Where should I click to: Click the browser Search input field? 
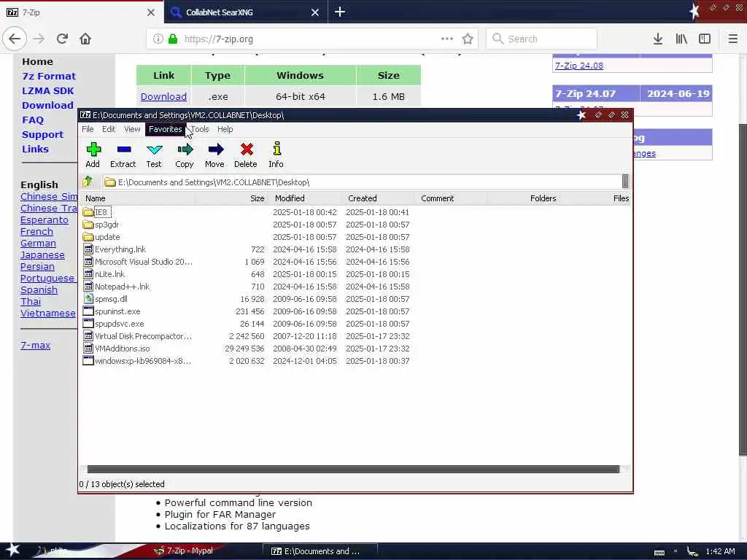click(x=542, y=39)
